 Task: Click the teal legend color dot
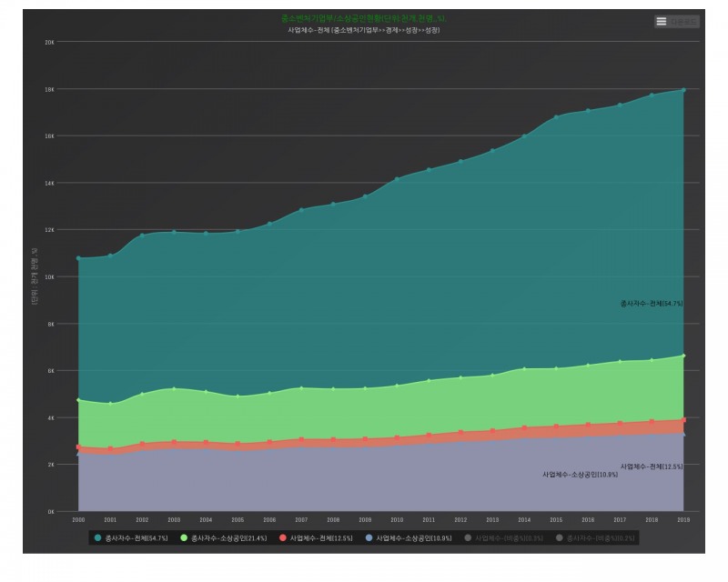97,538
